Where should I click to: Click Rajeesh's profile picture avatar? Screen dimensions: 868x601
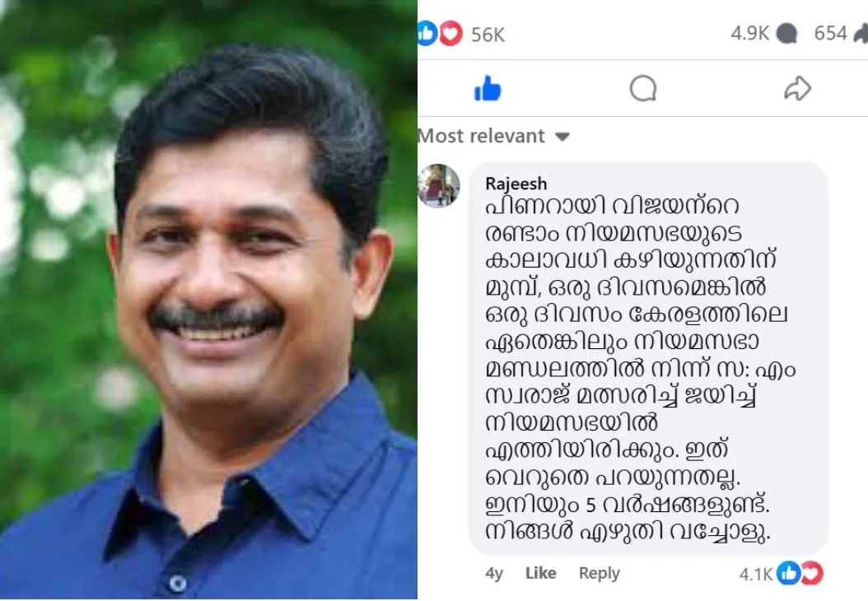(438, 185)
